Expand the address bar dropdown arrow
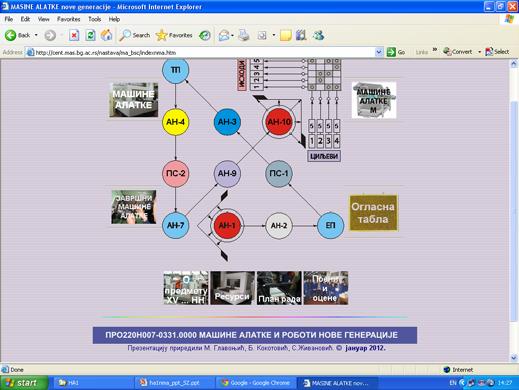Viewport: 519px width, 390px height. coord(379,52)
